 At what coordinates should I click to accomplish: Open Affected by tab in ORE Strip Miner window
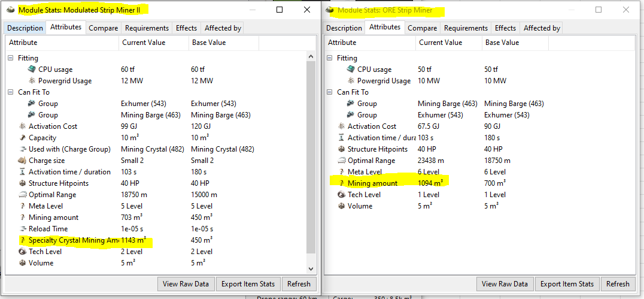tap(542, 28)
